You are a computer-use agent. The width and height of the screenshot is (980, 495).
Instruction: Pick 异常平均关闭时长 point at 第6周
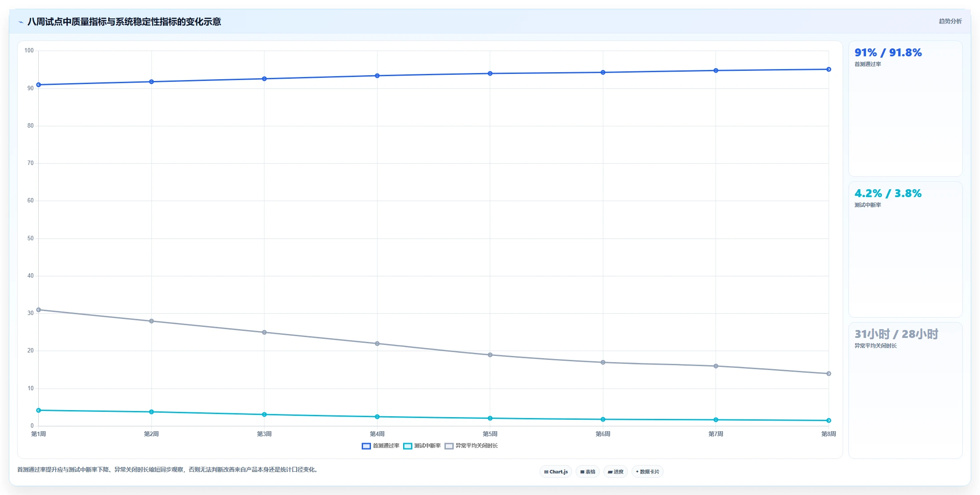pyautogui.click(x=603, y=363)
